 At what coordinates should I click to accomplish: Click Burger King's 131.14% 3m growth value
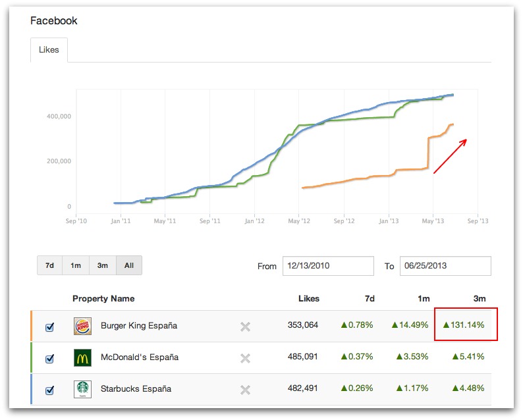tap(464, 325)
